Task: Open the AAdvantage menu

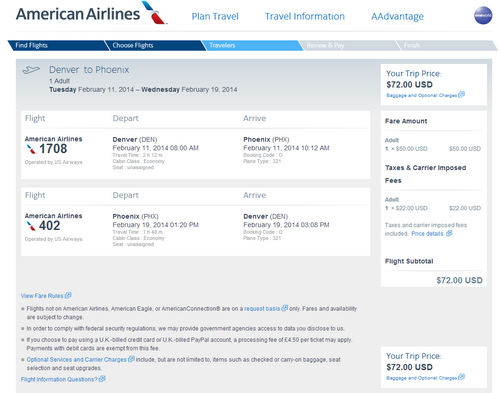Action: pyautogui.click(x=397, y=16)
